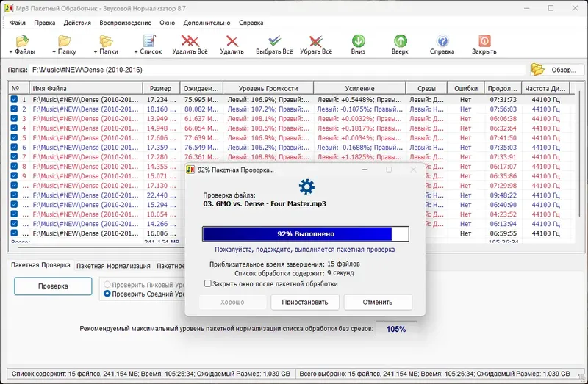Select duration cell '07:31:73'
588x384 pixels.
pos(503,100)
